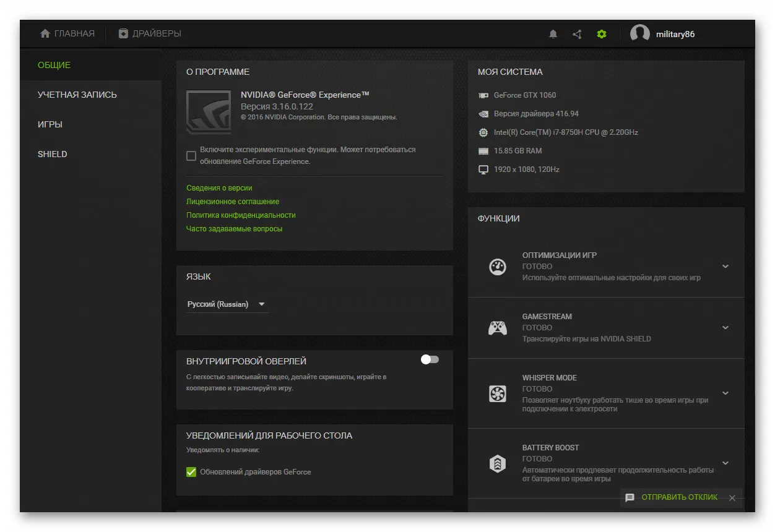Click the 1920 x 1080, 120Hz text
The image size is (775, 532).
coord(527,169)
